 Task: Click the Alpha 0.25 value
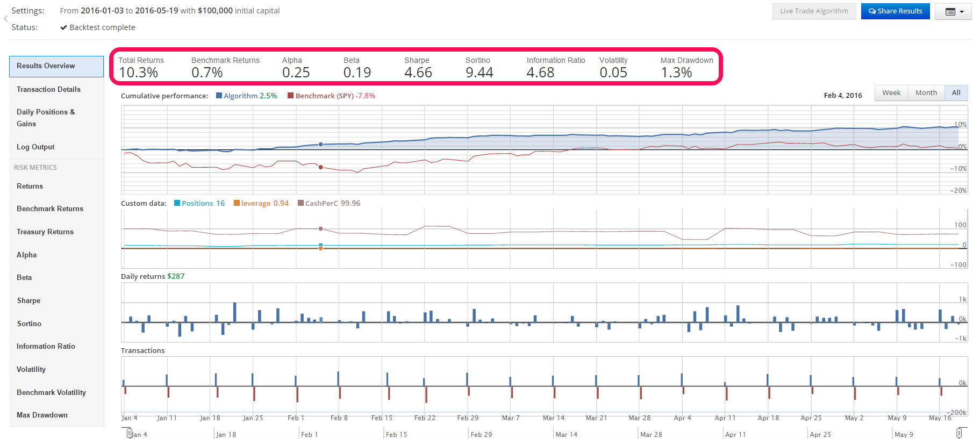tap(296, 73)
